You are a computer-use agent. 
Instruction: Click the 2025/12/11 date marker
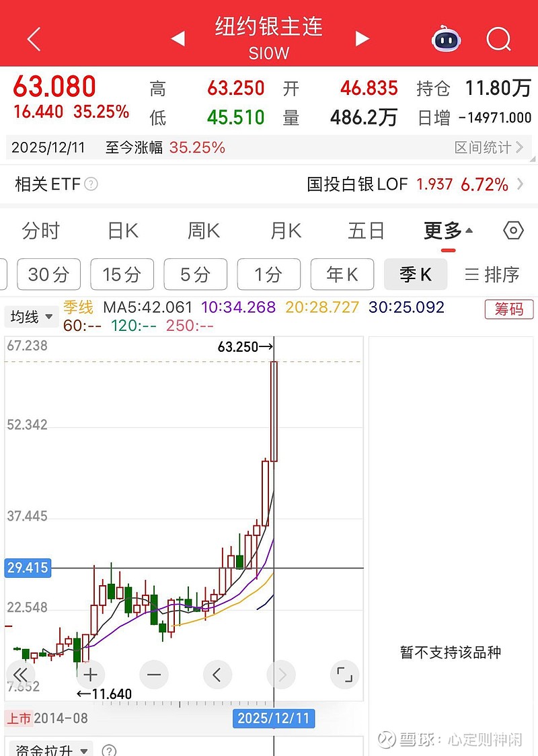(274, 718)
